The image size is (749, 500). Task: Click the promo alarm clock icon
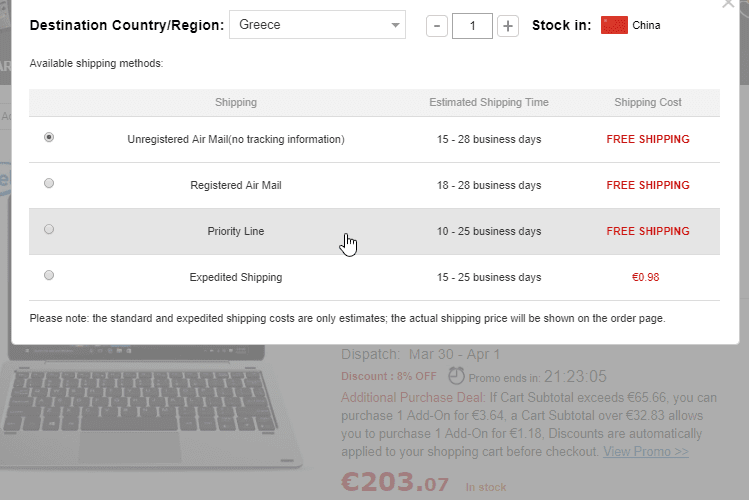(456, 376)
